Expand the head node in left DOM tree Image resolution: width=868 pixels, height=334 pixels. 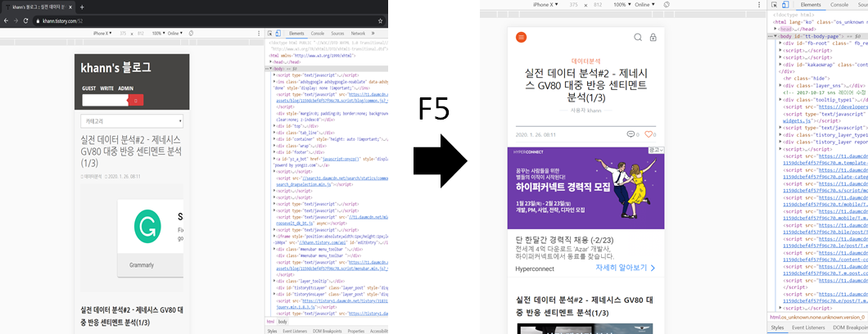[x=271, y=62]
